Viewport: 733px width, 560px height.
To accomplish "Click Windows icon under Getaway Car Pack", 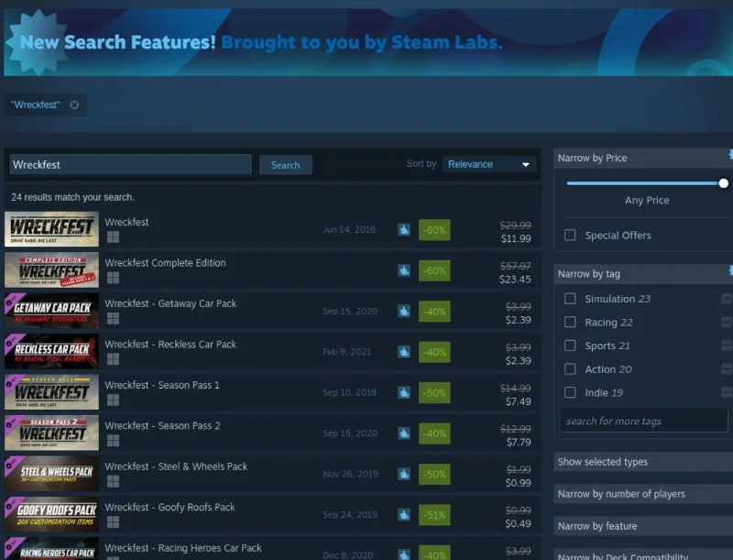I will (113, 318).
